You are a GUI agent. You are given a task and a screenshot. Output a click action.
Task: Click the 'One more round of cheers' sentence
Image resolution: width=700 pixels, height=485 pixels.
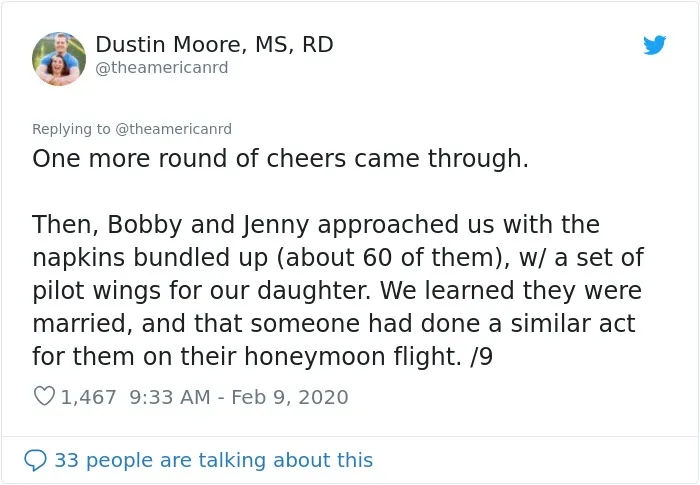tap(280, 159)
